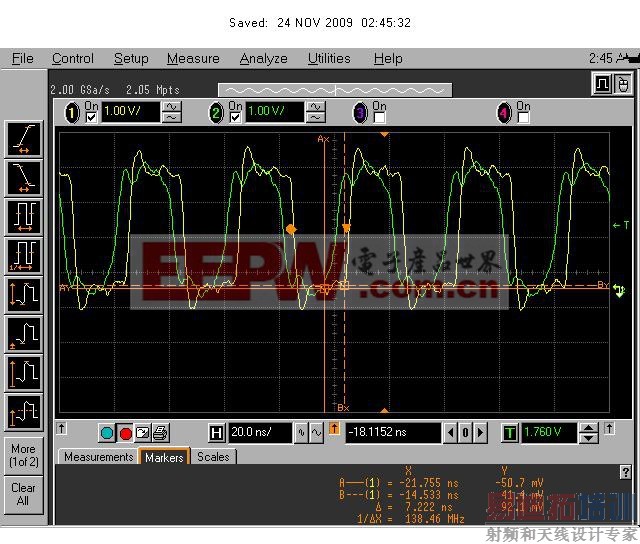This screenshot has width=640, height=544.
Task: Select the rise time measurement icon
Action: 24,139
